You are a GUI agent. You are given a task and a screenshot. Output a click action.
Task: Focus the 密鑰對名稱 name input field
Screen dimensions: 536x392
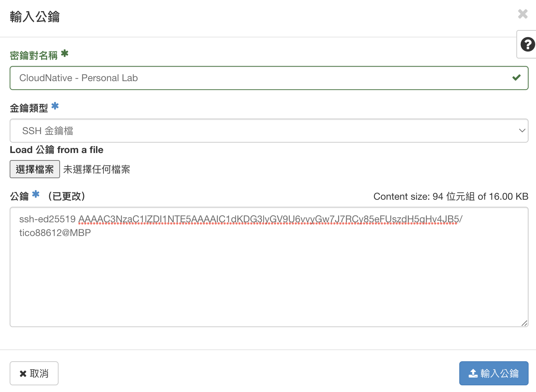click(259, 78)
